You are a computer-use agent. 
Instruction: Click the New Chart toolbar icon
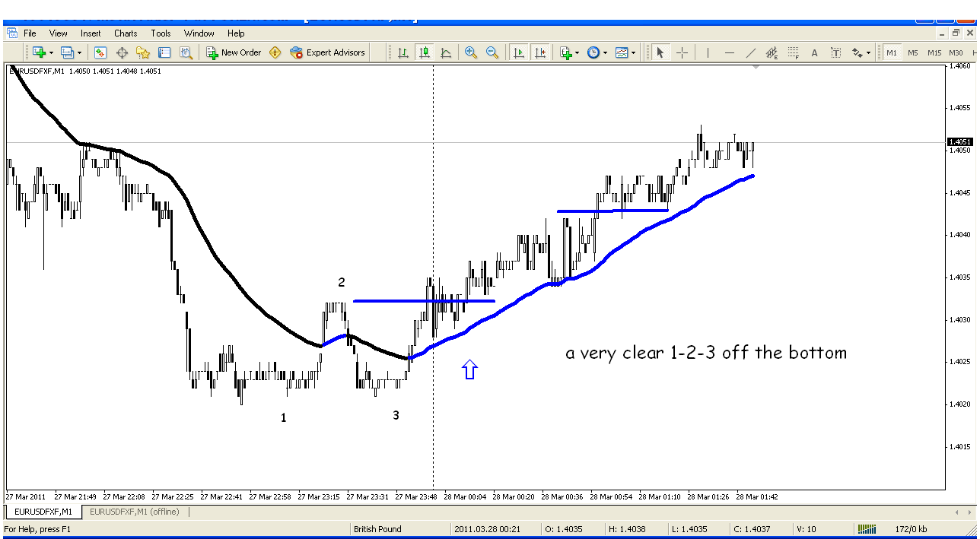coord(38,52)
